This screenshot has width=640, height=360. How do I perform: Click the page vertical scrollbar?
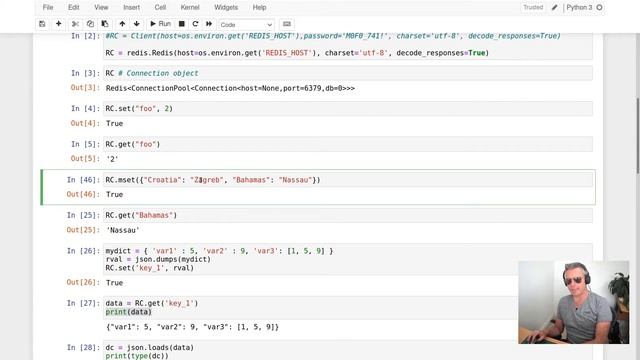(638, 137)
